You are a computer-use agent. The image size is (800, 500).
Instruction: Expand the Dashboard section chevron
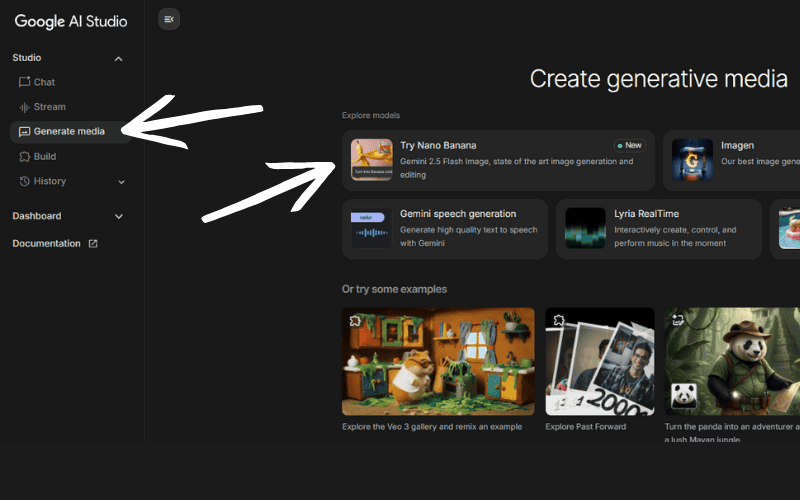(119, 216)
